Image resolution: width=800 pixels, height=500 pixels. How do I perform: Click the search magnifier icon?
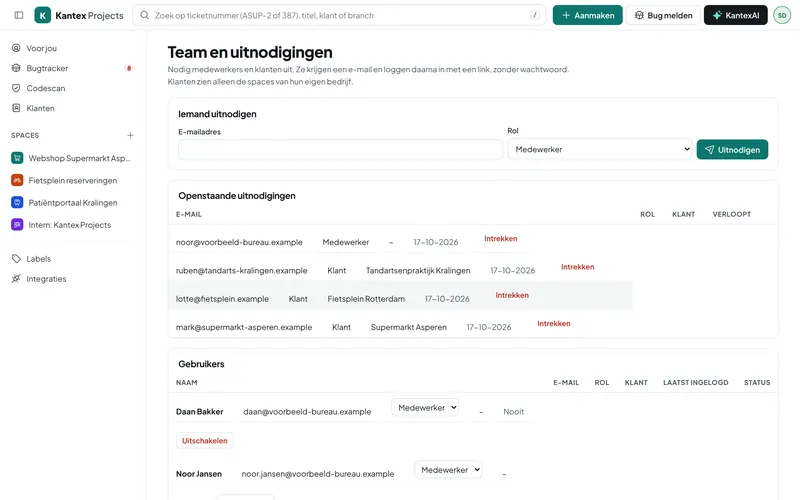(x=145, y=15)
